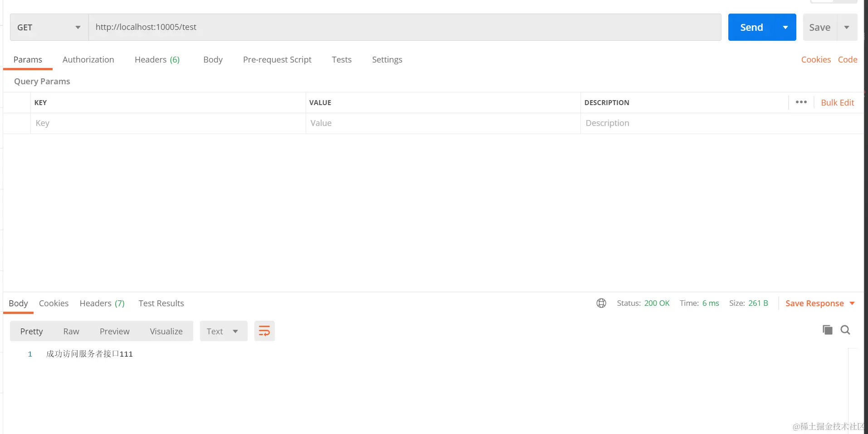Open the Text format dropdown
Screen dimensions: 868x434
point(224,331)
